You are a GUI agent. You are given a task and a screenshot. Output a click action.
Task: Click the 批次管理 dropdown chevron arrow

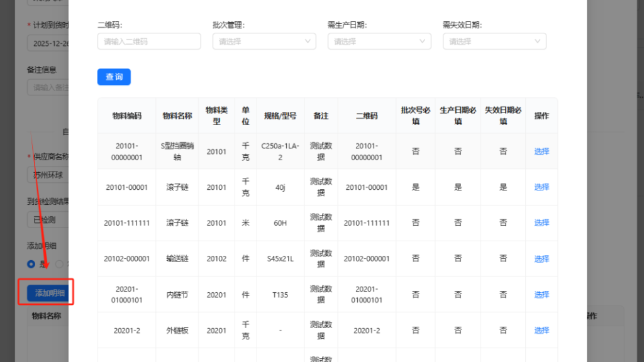pos(308,41)
